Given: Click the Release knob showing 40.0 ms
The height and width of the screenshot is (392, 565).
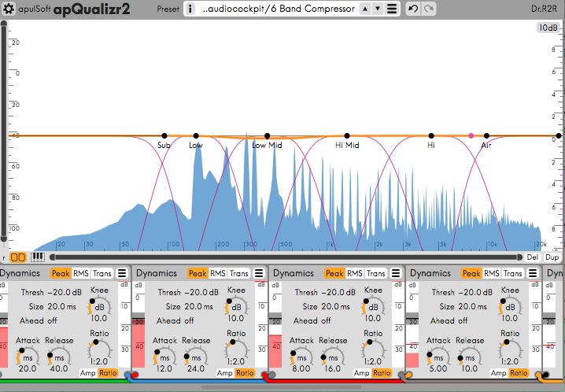Looking at the screenshot, I should coord(59,357).
